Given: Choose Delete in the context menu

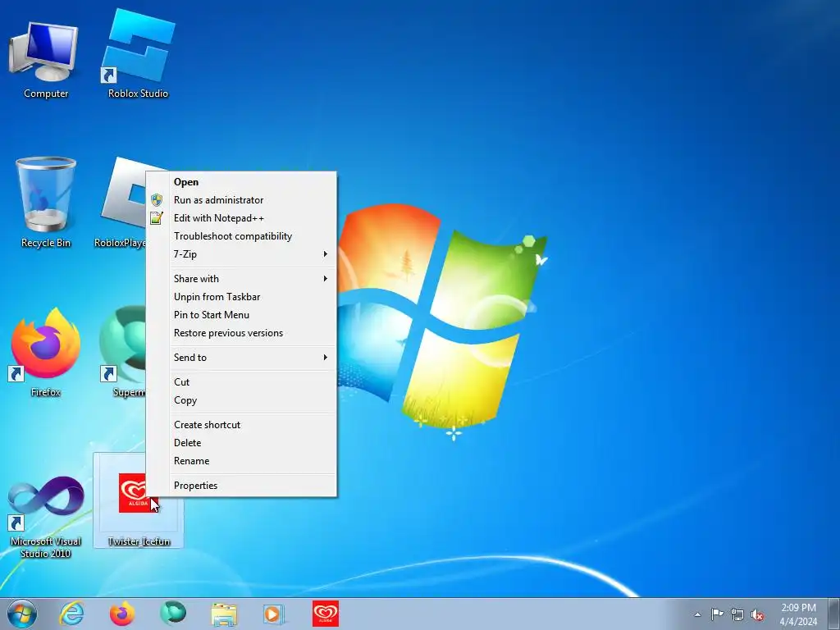Looking at the screenshot, I should 242,443.
